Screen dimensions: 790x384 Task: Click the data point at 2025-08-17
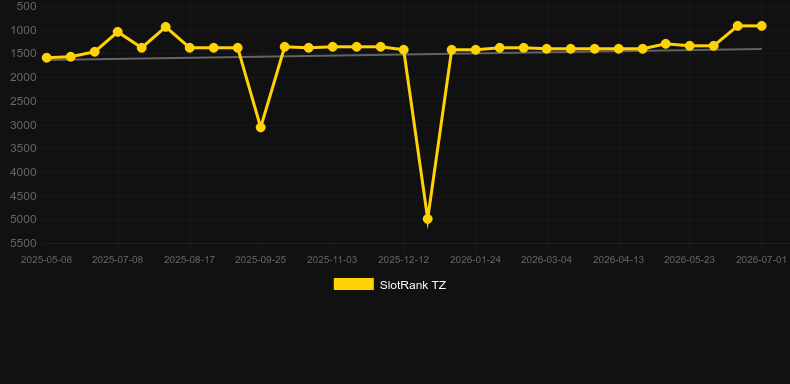pyautogui.click(x=189, y=47)
